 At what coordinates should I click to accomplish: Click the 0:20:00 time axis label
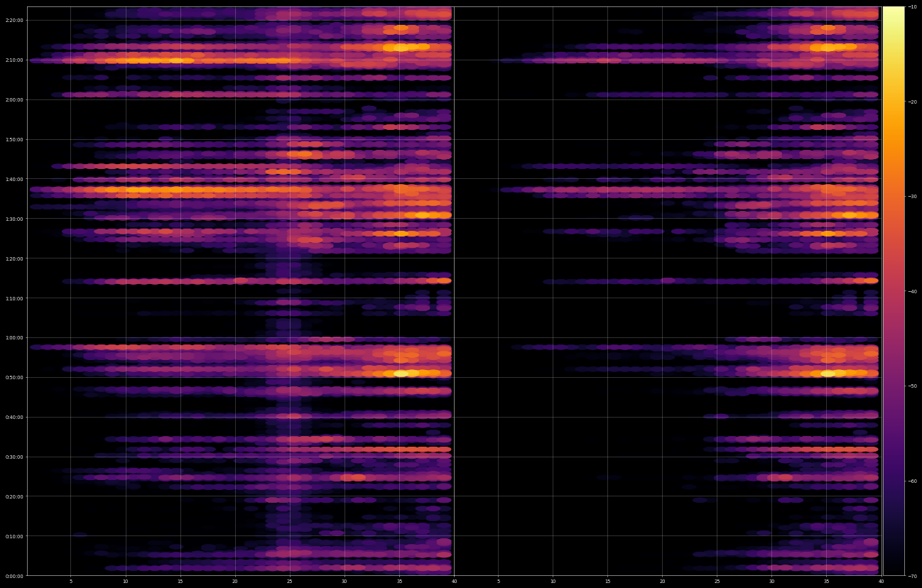(x=16, y=496)
